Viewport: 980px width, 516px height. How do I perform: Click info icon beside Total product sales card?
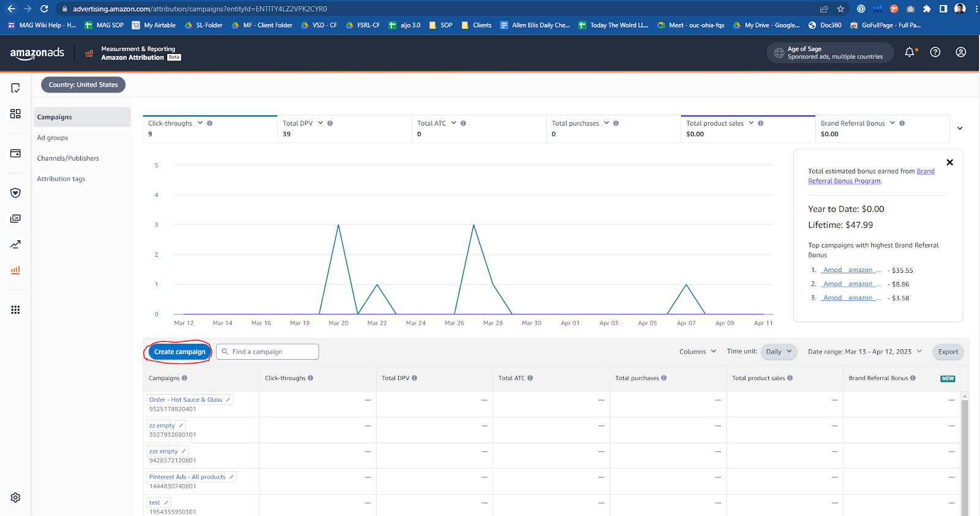(761, 123)
